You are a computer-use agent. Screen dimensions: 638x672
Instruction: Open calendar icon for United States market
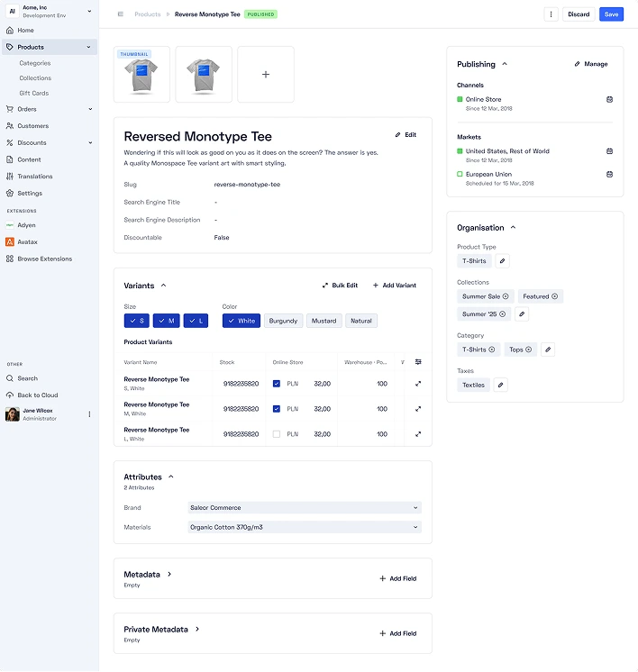coord(609,151)
